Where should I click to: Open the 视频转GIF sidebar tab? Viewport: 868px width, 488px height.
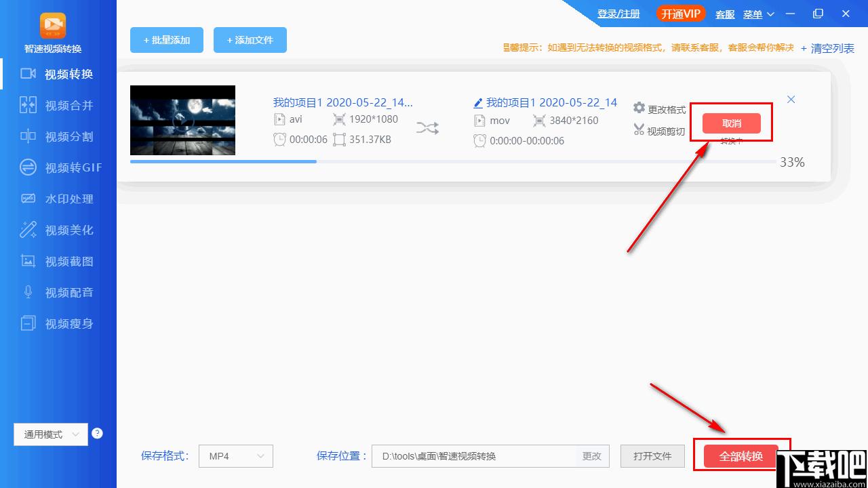58,167
